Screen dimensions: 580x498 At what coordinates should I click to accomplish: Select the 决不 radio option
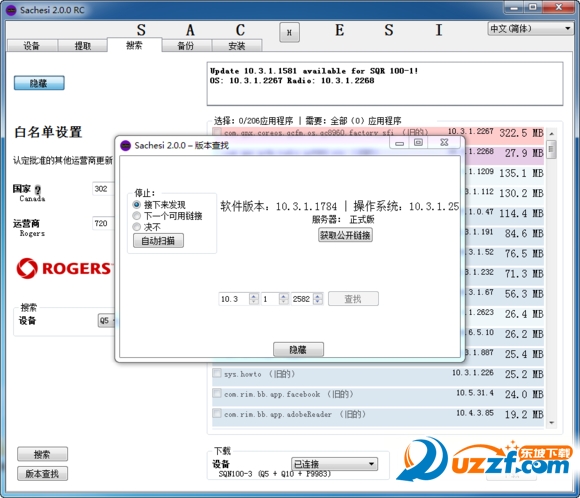tap(147, 226)
